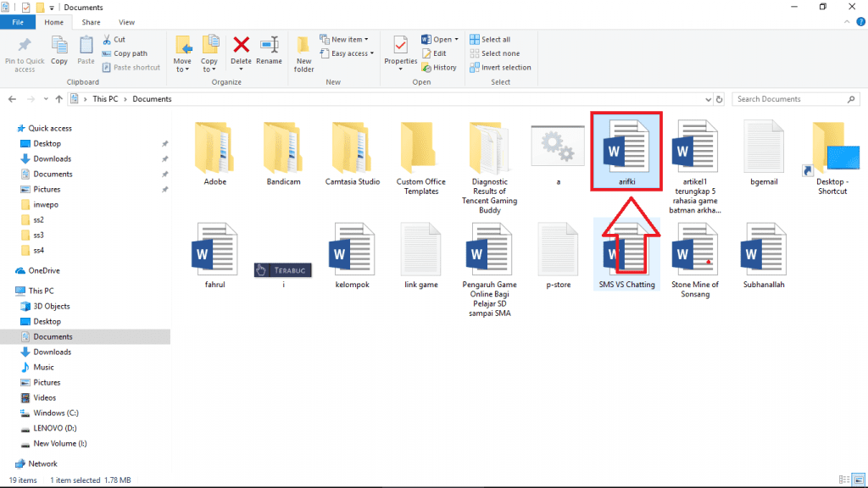Open the File menu tab
This screenshot has width=868, height=488.
tap(18, 22)
